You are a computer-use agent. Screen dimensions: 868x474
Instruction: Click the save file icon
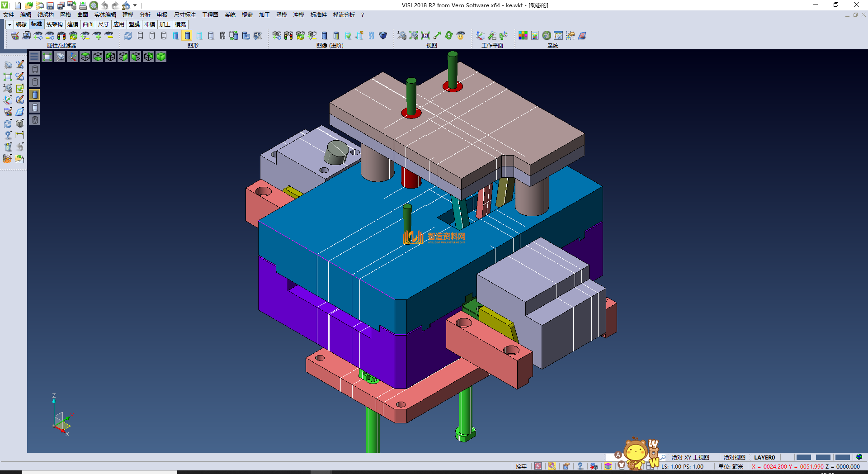51,5
